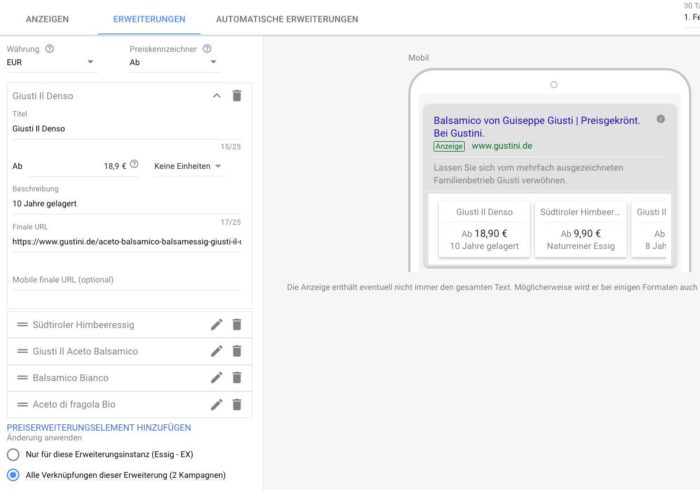Open help icon next to Währung
This screenshot has height=490, width=700.
(x=50, y=49)
